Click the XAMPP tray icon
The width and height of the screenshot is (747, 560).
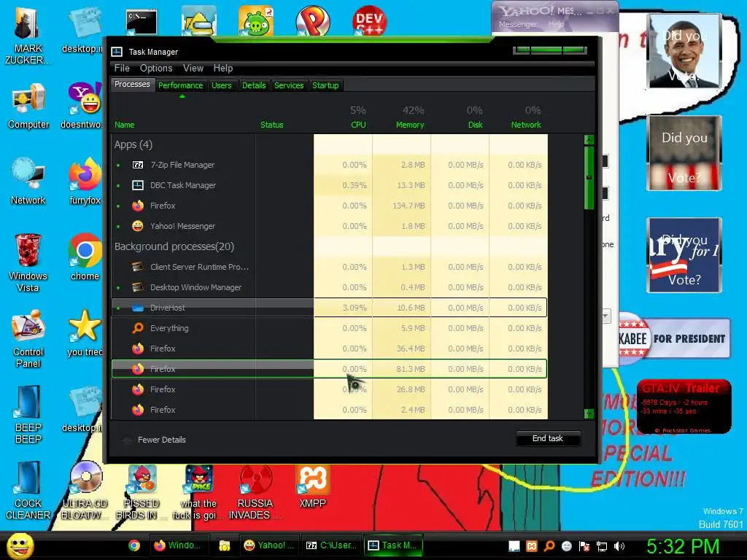tap(532, 546)
